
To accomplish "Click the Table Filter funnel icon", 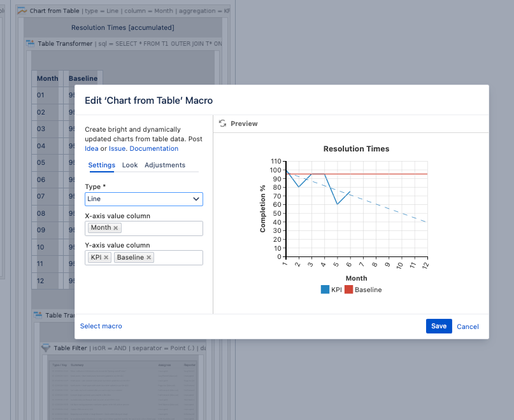I will click(46, 347).
